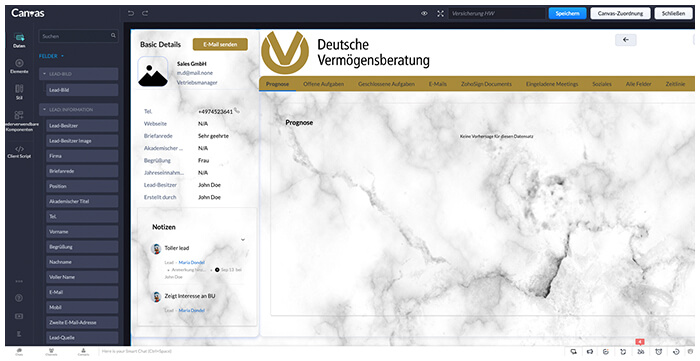The height and width of the screenshot is (361, 700).
Task: Click the Smart Chat input bar
Action: coord(137,352)
